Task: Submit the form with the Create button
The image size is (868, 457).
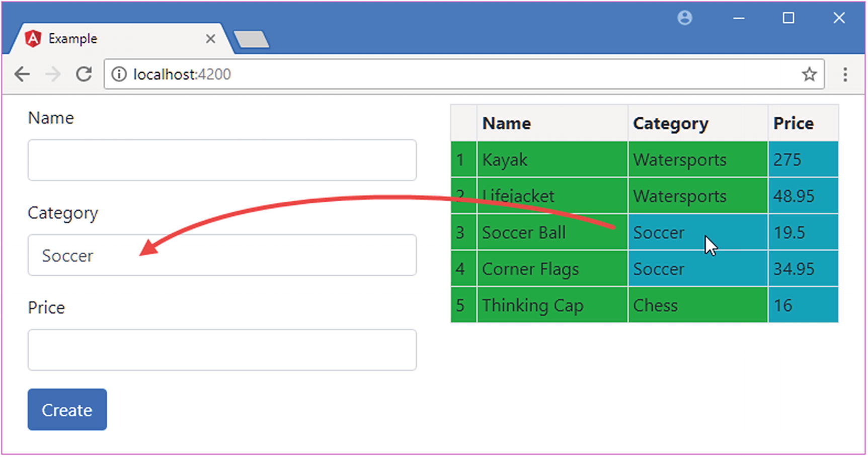Action: (67, 410)
